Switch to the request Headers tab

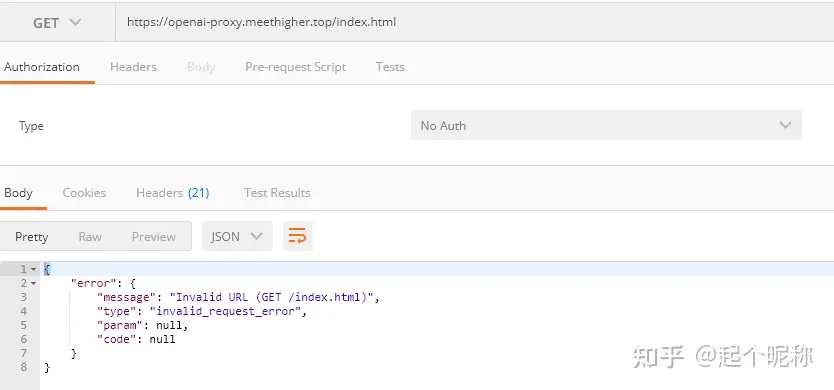134,67
